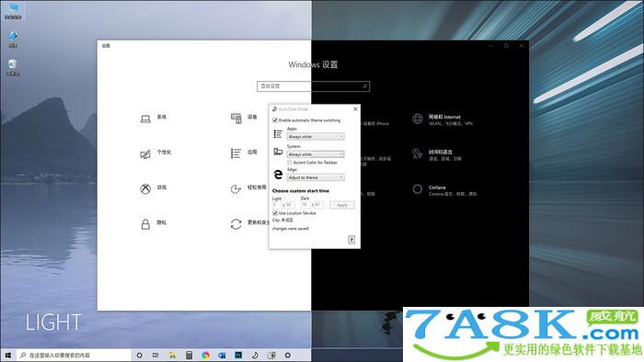Open Auto Dark Mode moon taskbar icon
This screenshot has height=362, width=644.
point(255,355)
